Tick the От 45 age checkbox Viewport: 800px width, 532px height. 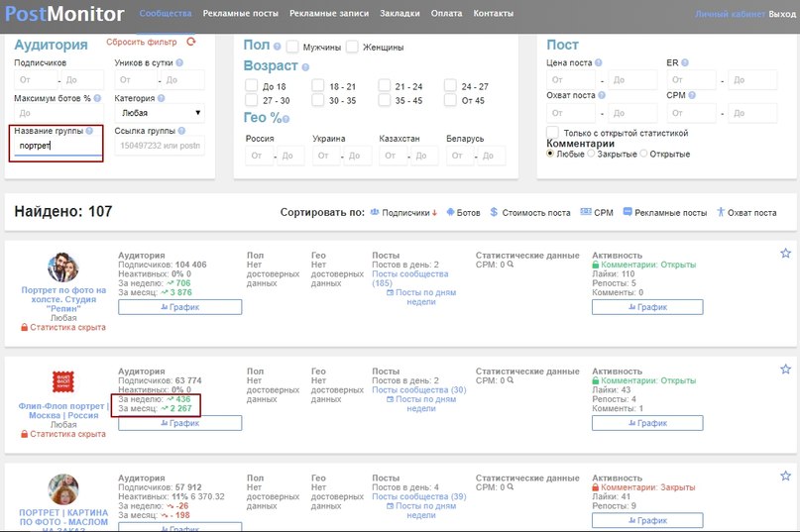pos(450,100)
